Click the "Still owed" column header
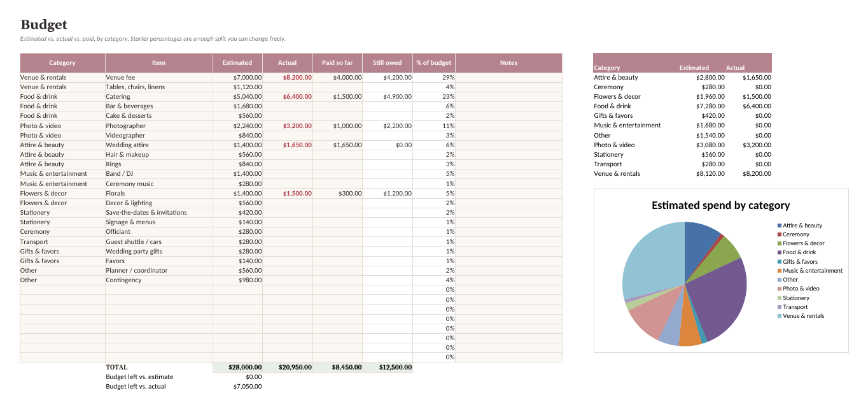The height and width of the screenshot is (409, 868). [x=388, y=63]
